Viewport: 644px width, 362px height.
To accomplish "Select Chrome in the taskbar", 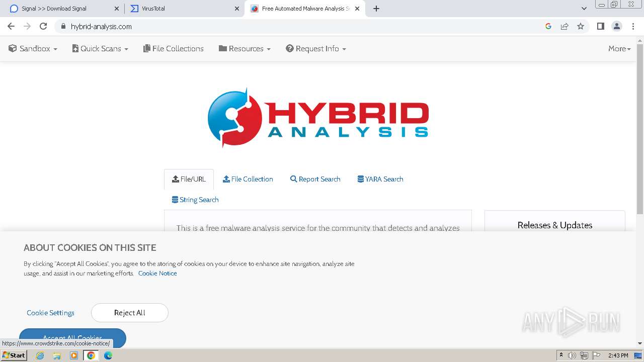I will tap(91, 355).
